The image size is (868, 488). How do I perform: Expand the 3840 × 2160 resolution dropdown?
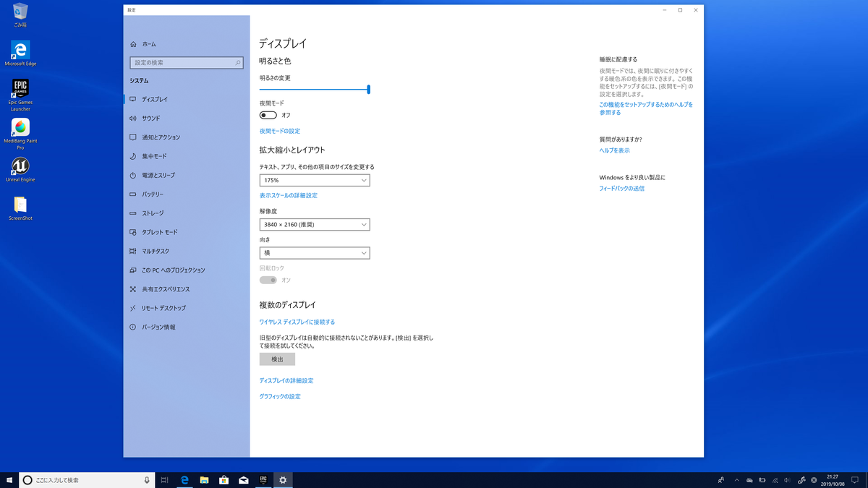315,225
